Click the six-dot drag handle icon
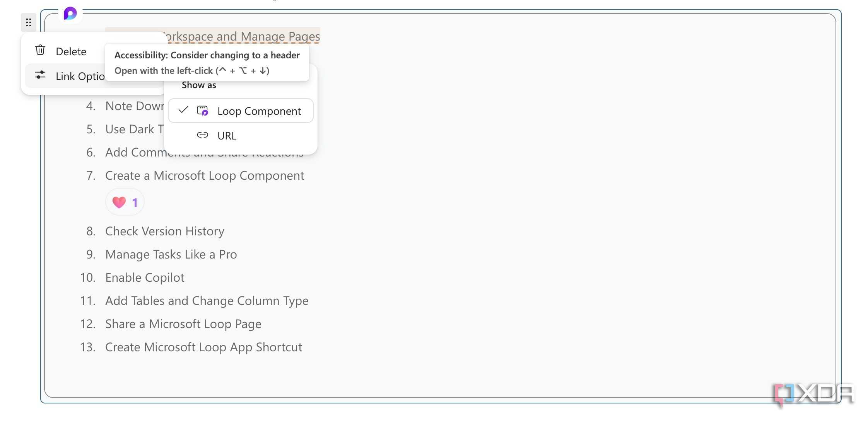This screenshot has width=868, height=422. click(29, 22)
